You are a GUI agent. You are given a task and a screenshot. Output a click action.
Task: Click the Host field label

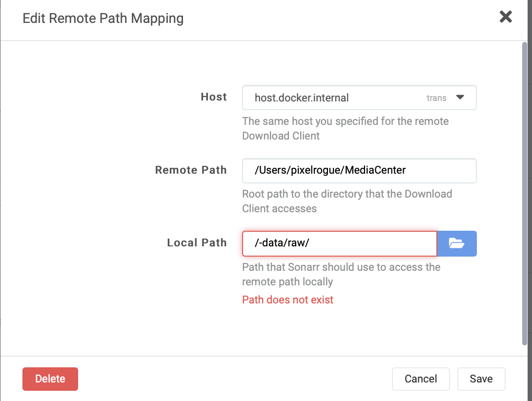[214, 97]
